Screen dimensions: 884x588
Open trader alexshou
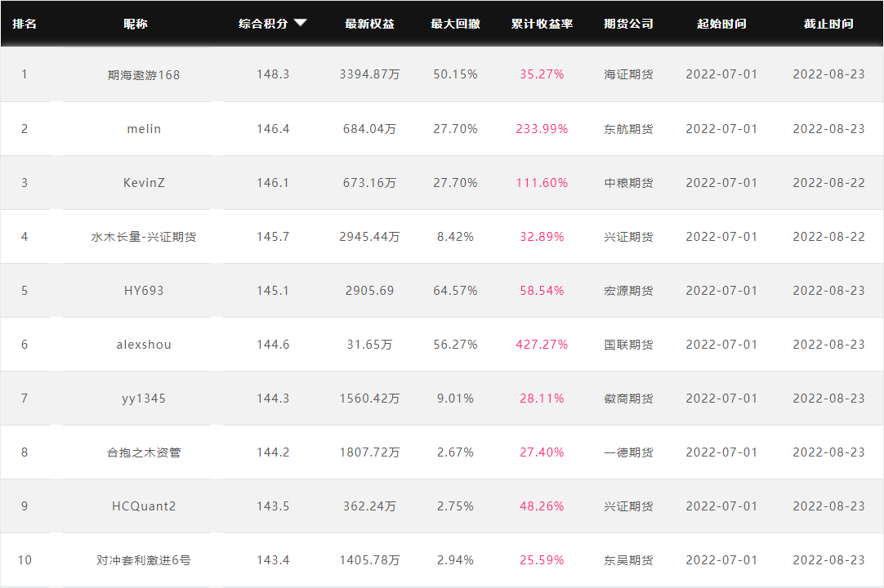(144, 345)
